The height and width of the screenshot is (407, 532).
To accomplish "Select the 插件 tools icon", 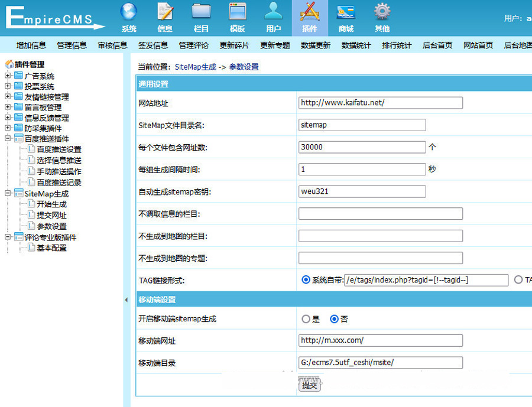I will pyautogui.click(x=309, y=12).
